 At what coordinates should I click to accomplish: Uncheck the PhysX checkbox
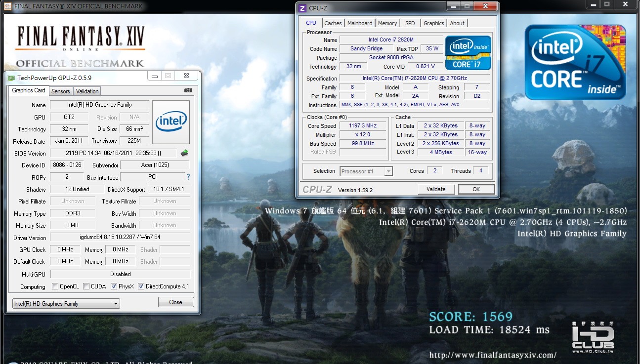tap(114, 286)
